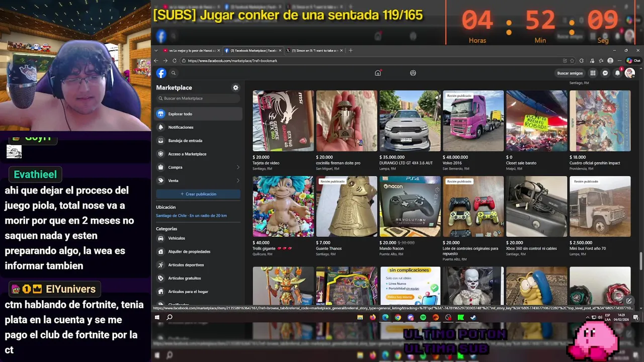This screenshot has height=362, width=644.
Task: Open Google Chrome from the taskbar
Action: pyautogui.click(x=398, y=317)
